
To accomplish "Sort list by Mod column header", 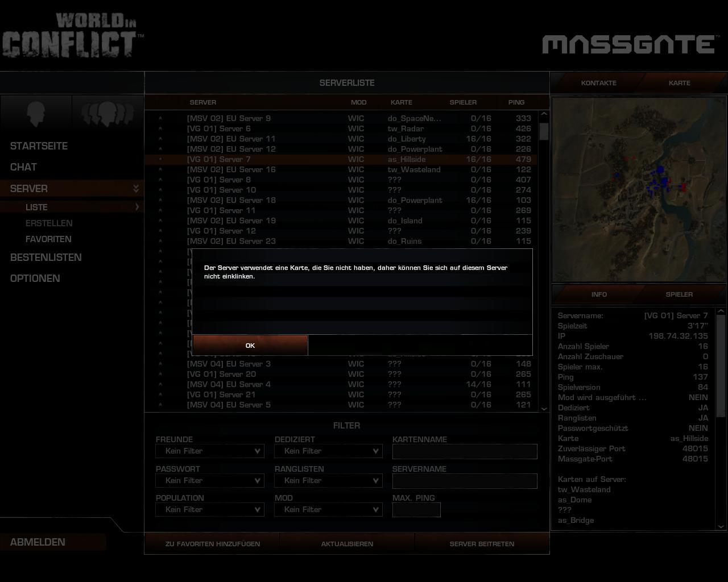I will (x=358, y=102).
